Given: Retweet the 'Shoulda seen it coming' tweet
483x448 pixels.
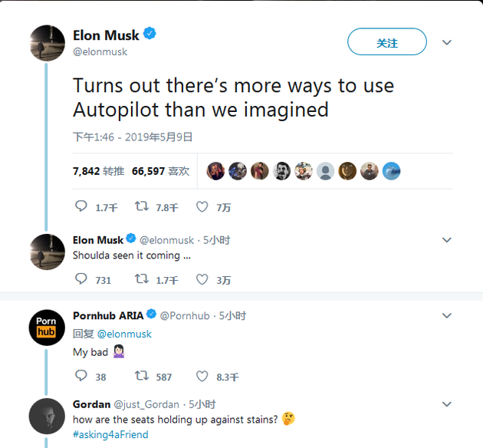Looking at the screenshot, I should click(x=142, y=279).
